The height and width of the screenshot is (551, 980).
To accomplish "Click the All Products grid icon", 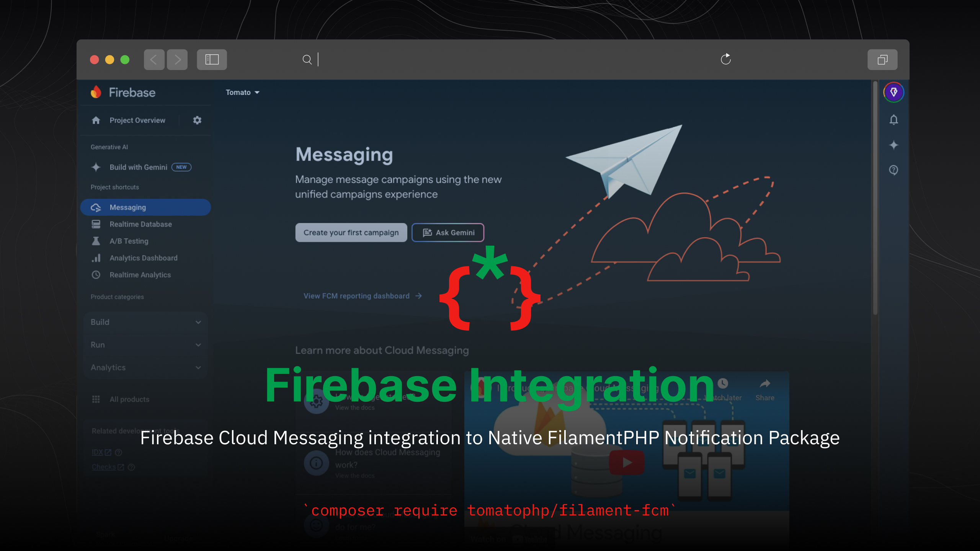I will tap(96, 399).
